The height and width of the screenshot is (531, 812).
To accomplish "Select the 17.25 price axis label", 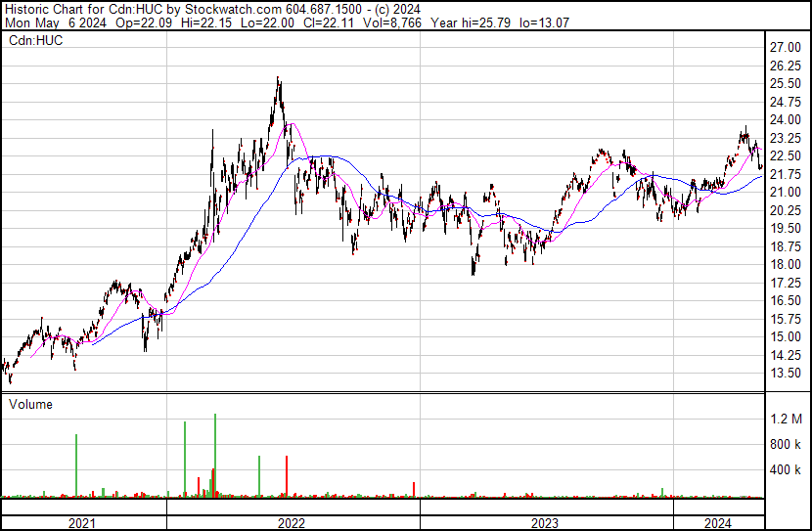I will [x=785, y=283].
